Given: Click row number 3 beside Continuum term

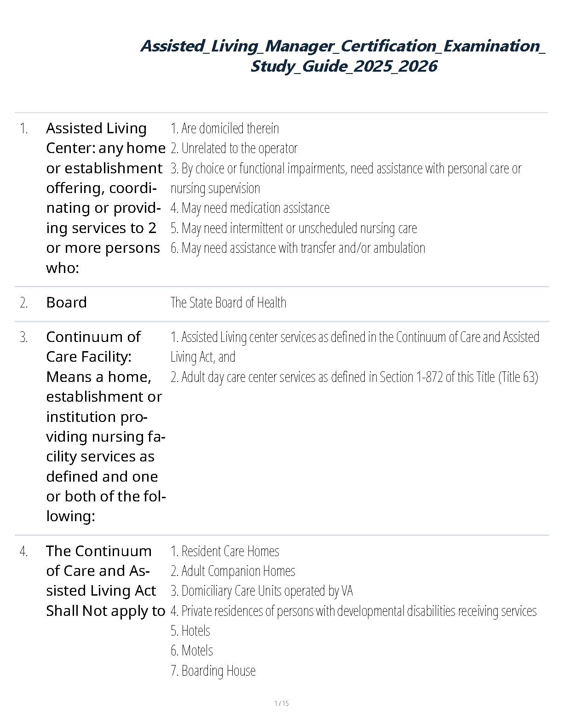Looking at the screenshot, I should coord(24,337).
